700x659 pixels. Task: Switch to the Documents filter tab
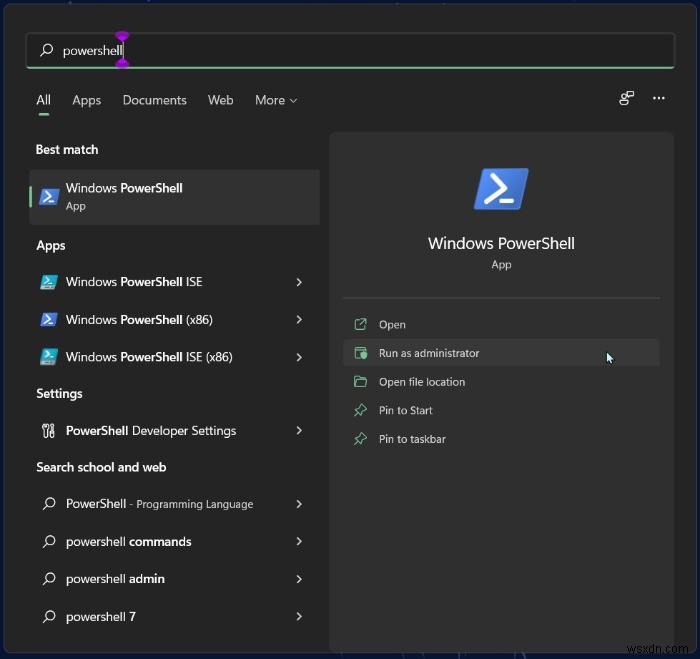(154, 100)
